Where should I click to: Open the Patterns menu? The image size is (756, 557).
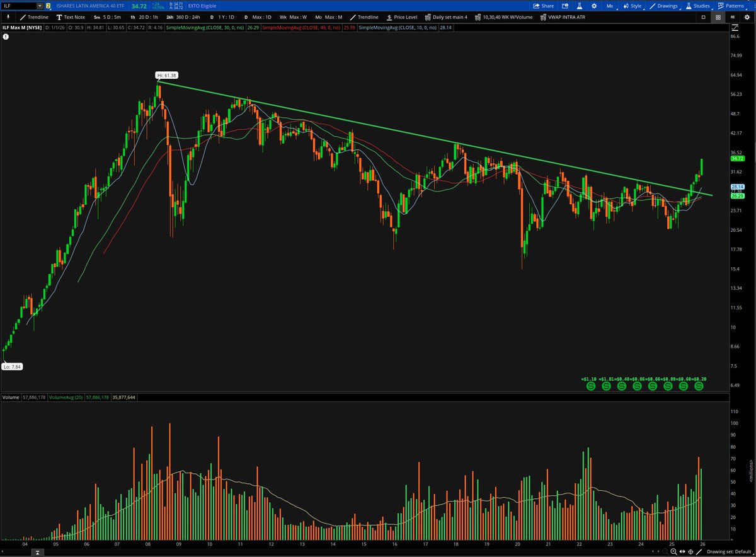tap(731, 6)
